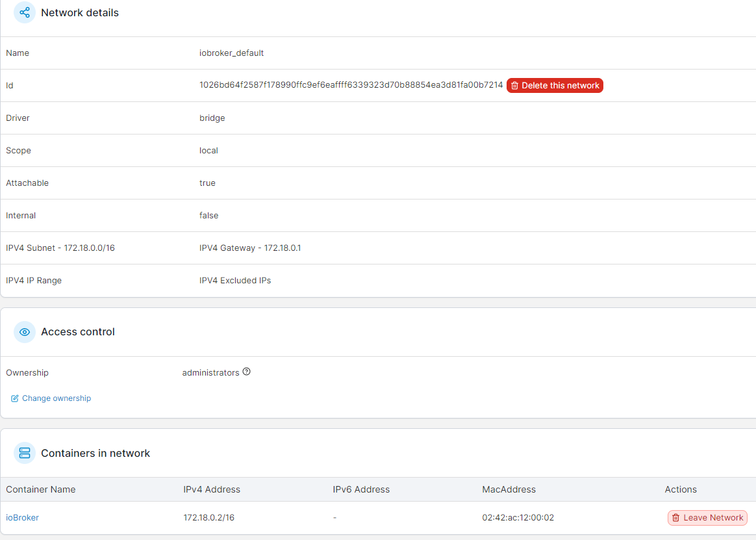
Task: Click Container Name column header
Action: pyautogui.click(x=40, y=489)
